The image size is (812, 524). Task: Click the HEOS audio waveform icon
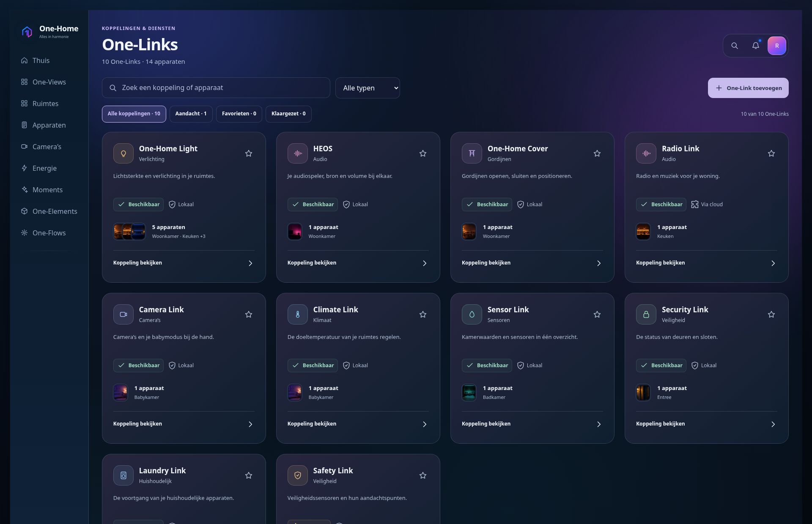pyautogui.click(x=298, y=153)
